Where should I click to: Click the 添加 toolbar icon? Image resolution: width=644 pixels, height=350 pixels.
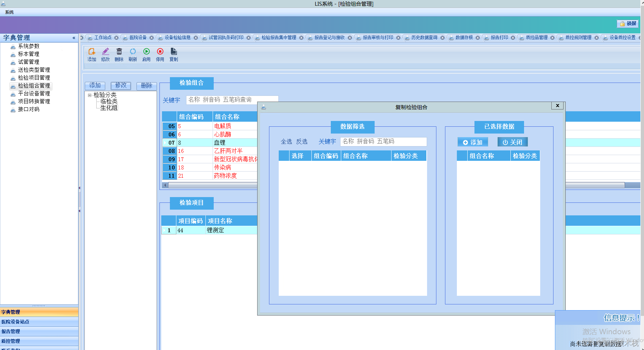tap(92, 55)
